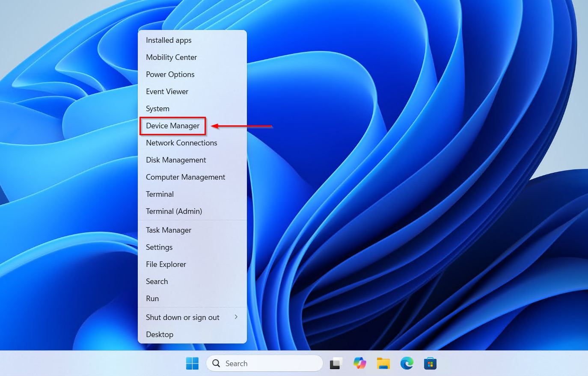The image size is (588, 376).
Task: Open Event Viewer
Action: tap(167, 91)
